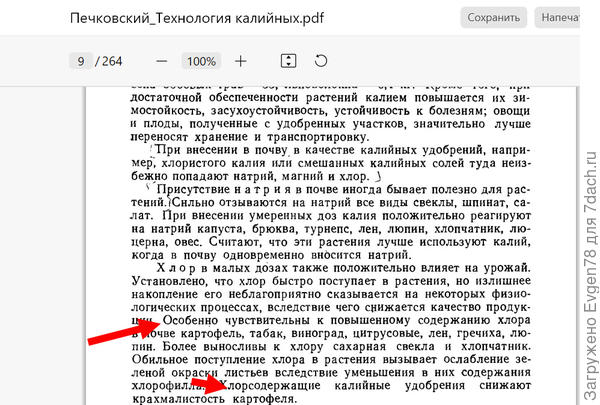The image size is (600, 405).
Task: Click the zoom in plus button
Action: [x=240, y=61]
